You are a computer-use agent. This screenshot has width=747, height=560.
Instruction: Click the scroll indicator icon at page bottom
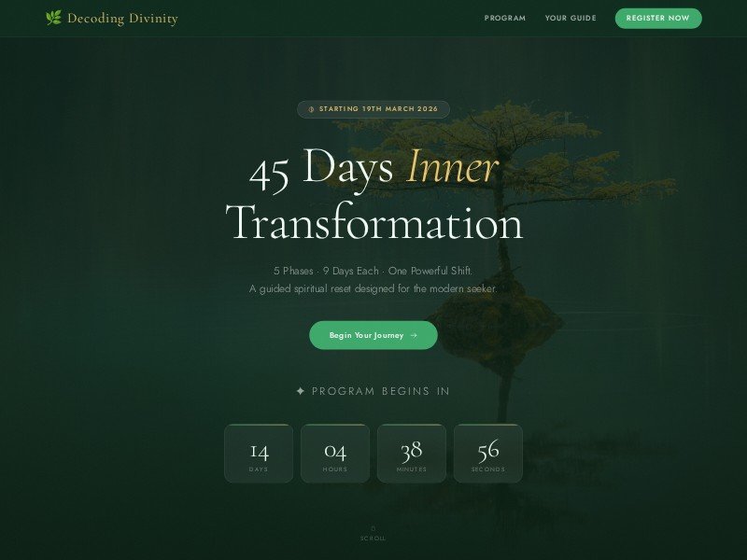[373, 525]
